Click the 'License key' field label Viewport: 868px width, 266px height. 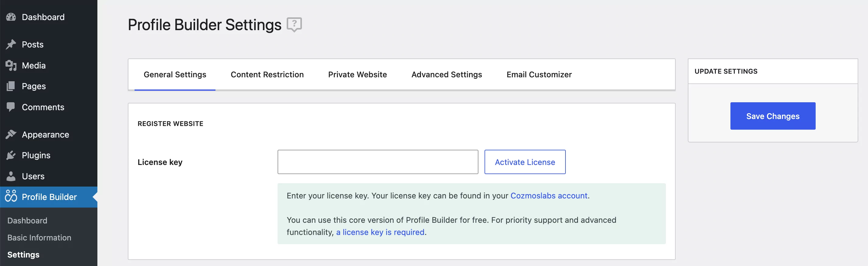point(160,162)
